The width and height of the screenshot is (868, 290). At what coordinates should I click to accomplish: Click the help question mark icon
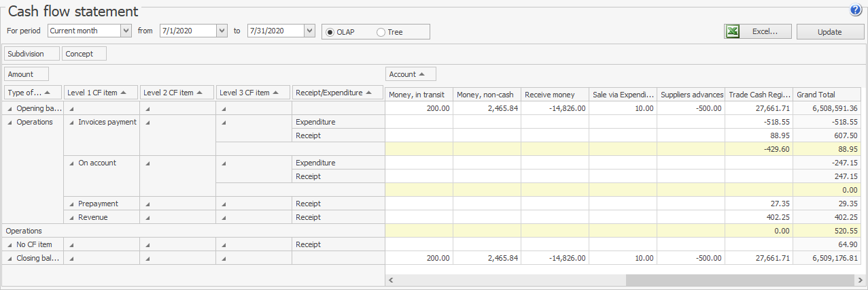click(855, 10)
